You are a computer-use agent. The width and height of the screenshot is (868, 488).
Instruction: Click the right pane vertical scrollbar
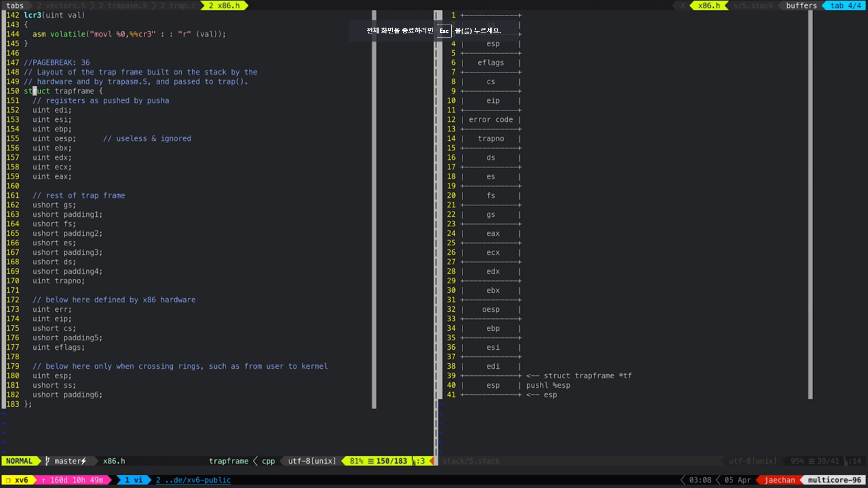point(810,203)
